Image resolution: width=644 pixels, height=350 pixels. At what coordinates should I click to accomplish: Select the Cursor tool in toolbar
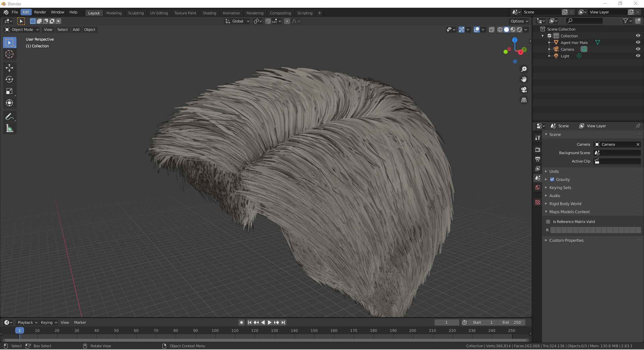click(x=9, y=54)
